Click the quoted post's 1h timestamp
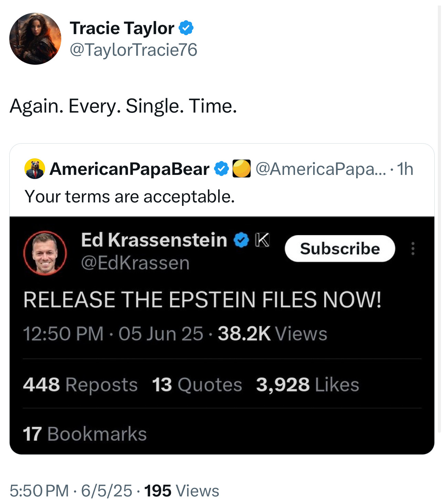Screen dimensions: 444x504 pos(405,169)
